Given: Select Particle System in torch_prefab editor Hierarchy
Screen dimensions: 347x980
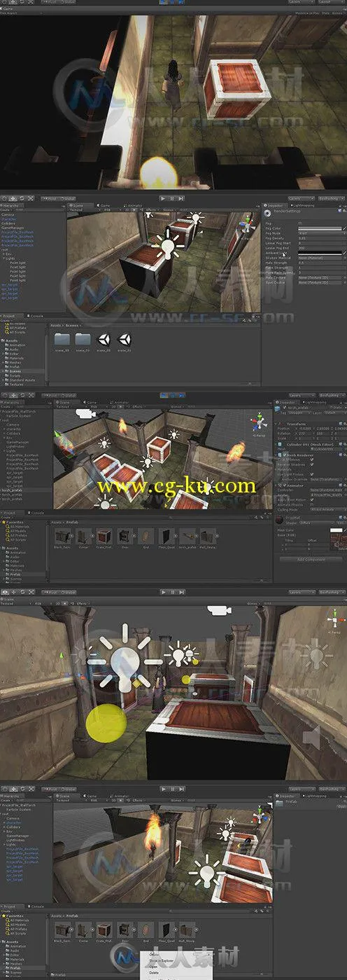Looking at the screenshot, I should point(19,415).
